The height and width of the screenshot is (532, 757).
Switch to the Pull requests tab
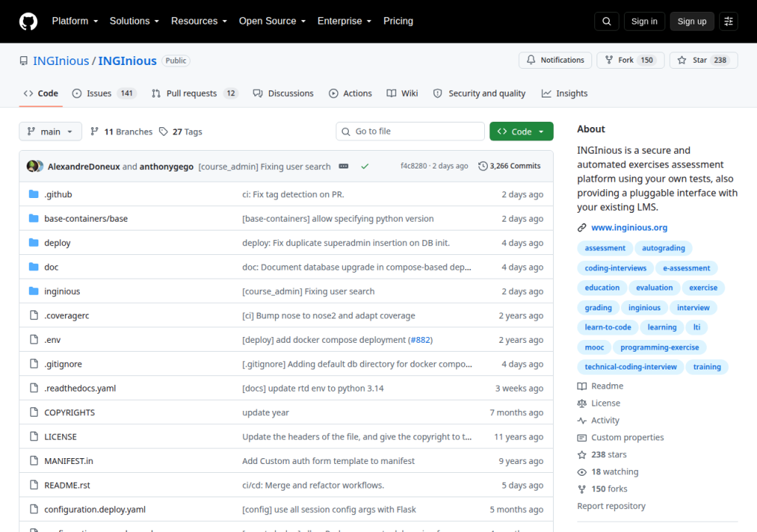click(195, 93)
